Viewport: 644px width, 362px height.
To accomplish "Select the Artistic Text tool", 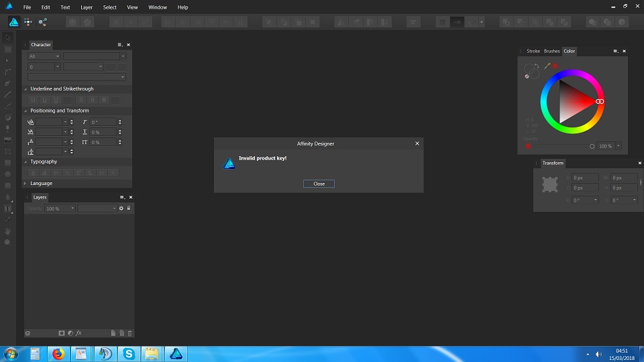I will (8, 208).
